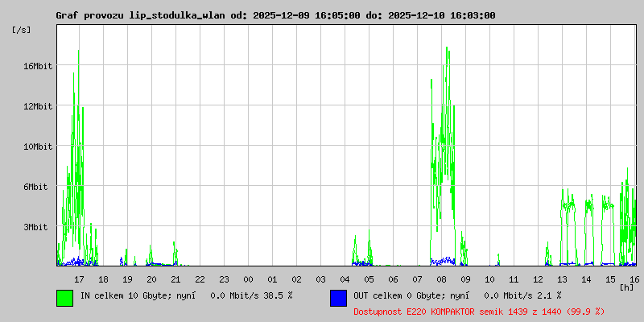Click the '18' hour label on x-axis
The image size is (644, 322).
pos(103,279)
